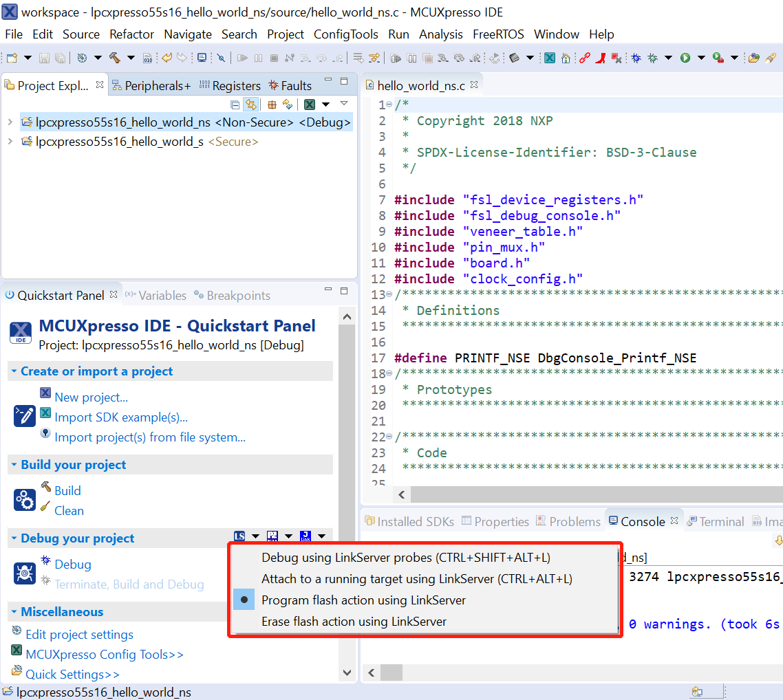The image size is (783, 700).
Task: Select Program flash action using LinkServer
Action: pos(363,600)
